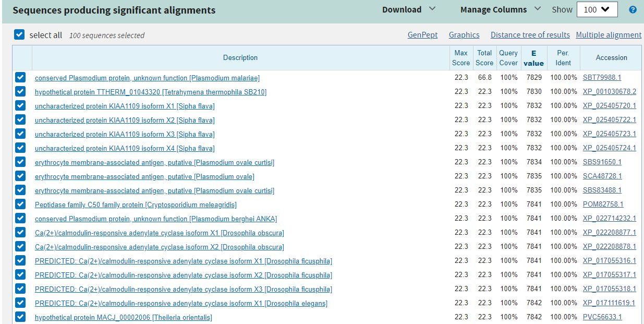This screenshot has height=324, width=644.
Task: Sort by the Max Score column header
Action: (461, 57)
